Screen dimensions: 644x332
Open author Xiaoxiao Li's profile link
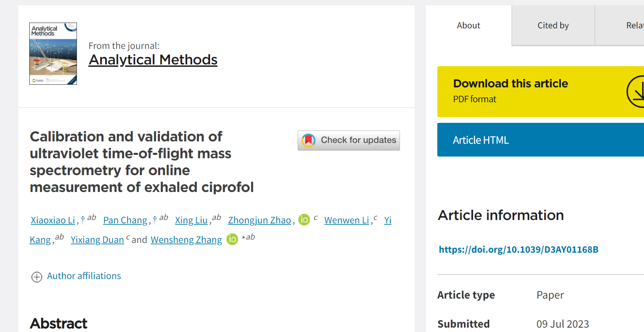[x=53, y=220]
